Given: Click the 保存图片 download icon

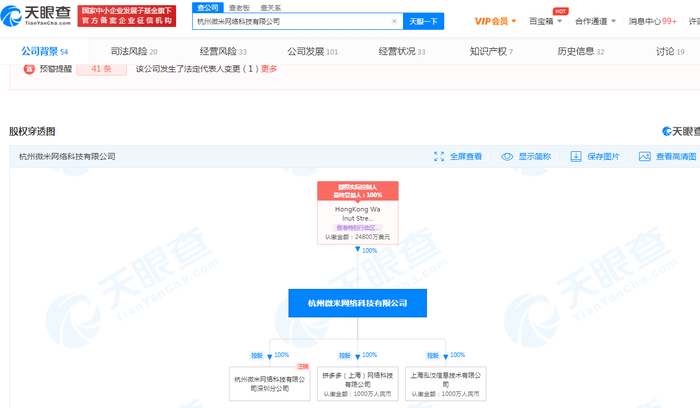Looking at the screenshot, I should tap(576, 156).
